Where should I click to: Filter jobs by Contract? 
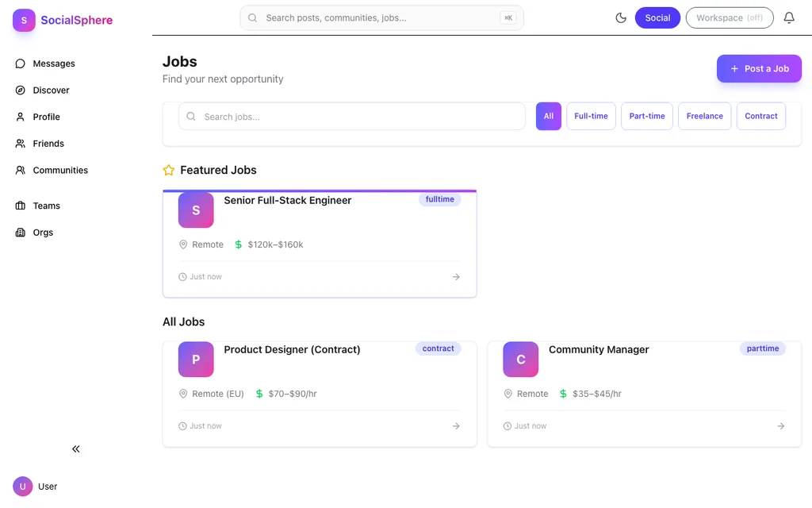[761, 116]
